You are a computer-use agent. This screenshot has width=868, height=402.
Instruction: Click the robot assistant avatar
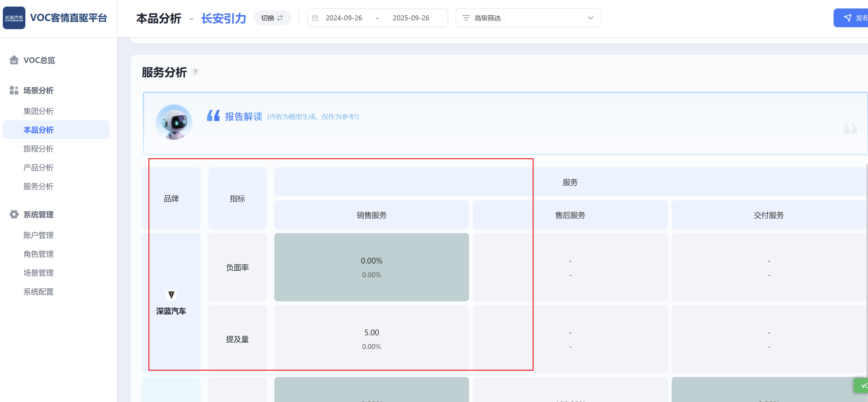[174, 122]
